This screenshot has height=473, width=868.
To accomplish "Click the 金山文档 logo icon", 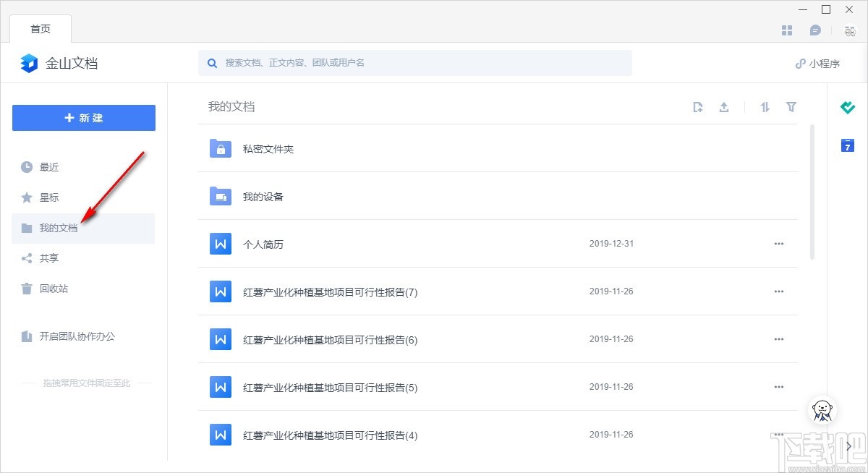I will [x=29, y=63].
